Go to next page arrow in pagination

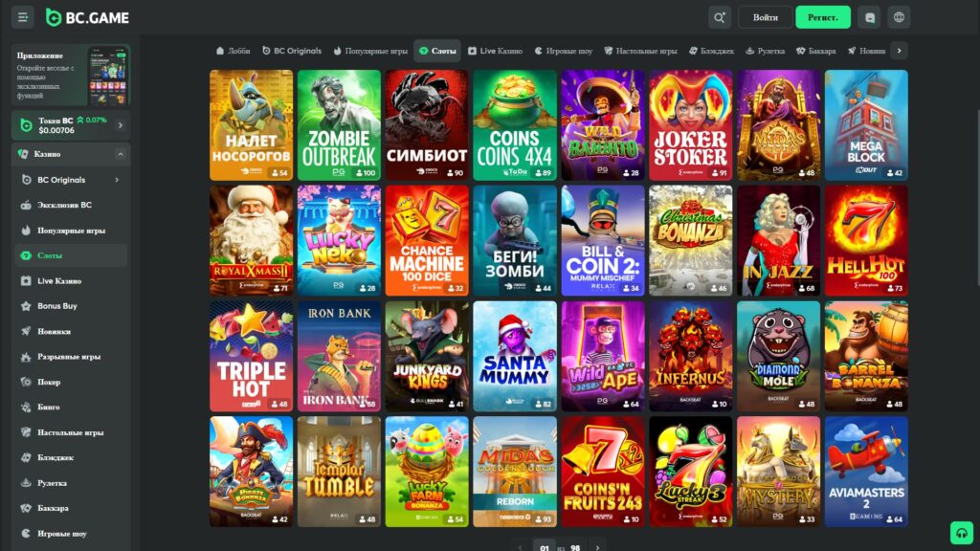597,547
